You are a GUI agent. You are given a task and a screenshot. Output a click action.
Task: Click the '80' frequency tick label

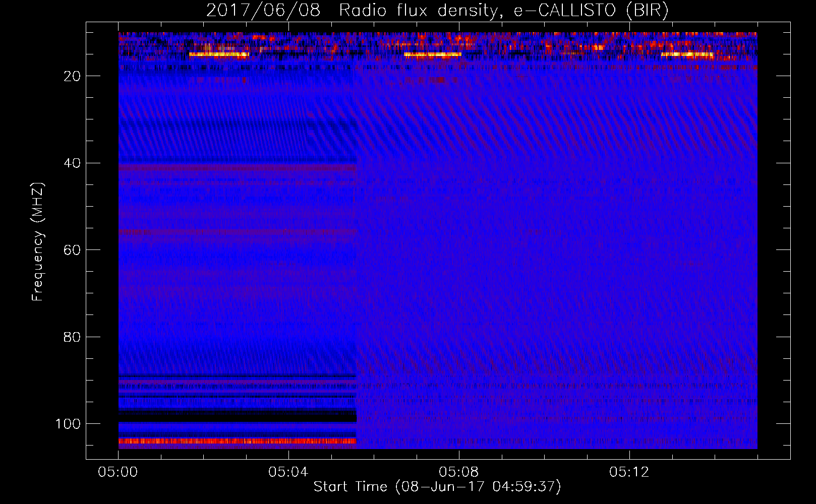pos(73,337)
